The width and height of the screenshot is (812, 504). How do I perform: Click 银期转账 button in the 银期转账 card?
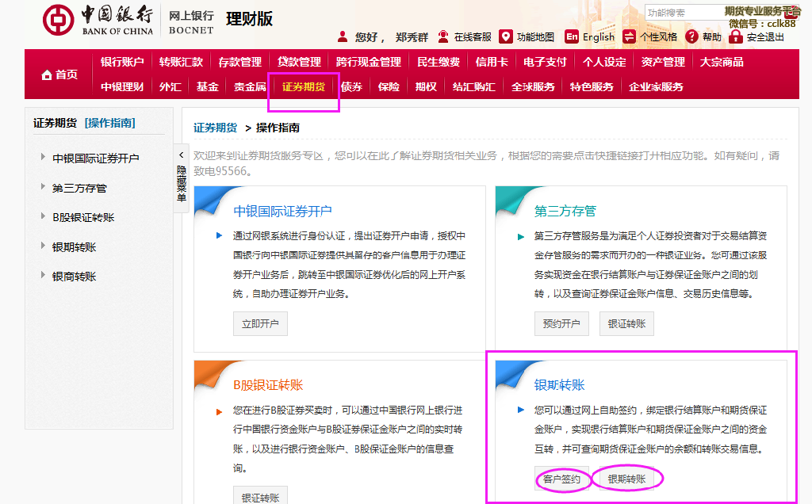click(626, 479)
